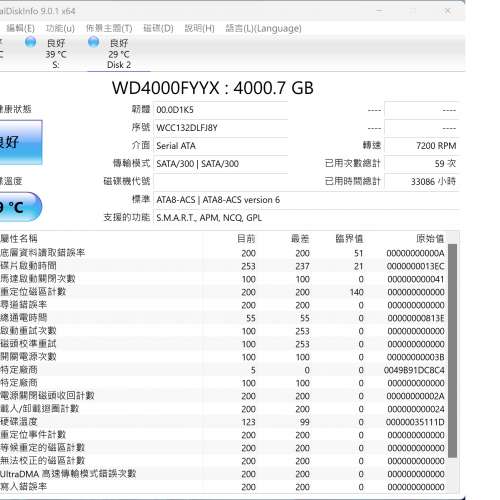Click the 原始值 column header
Viewport: 500px width, 500px height.
tap(430, 238)
